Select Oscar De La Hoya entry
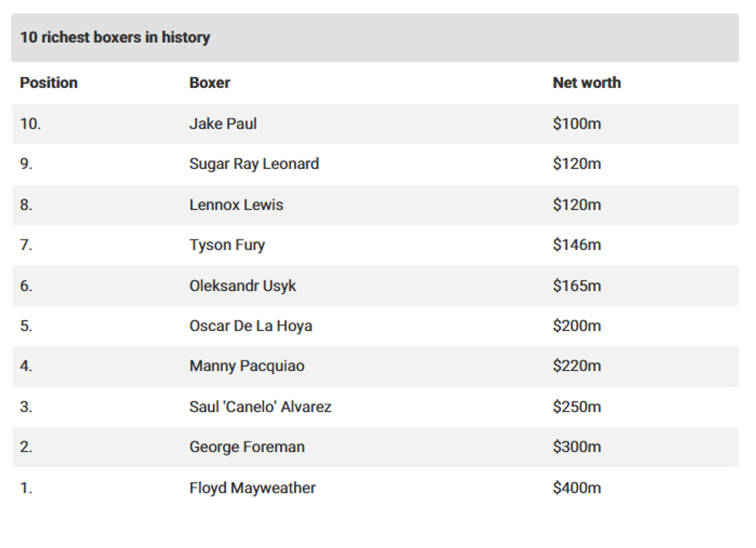 (251, 326)
